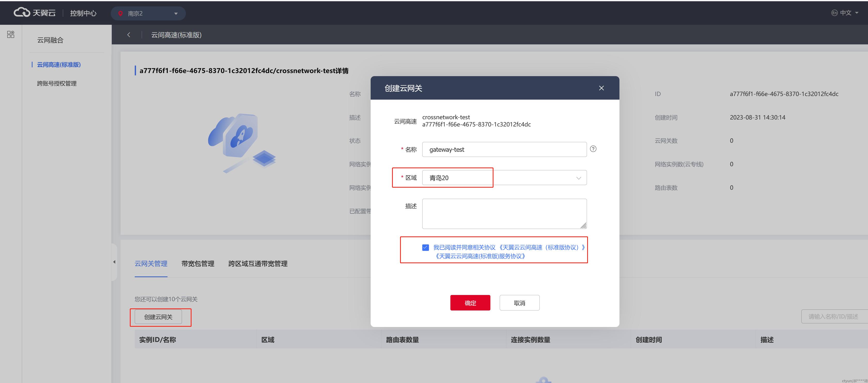Click the ID value a777f6f1-f66e-4675-8370-1c32012fc4dc
The height and width of the screenshot is (383, 868).
pyautogui.click(x=784, y=94)
